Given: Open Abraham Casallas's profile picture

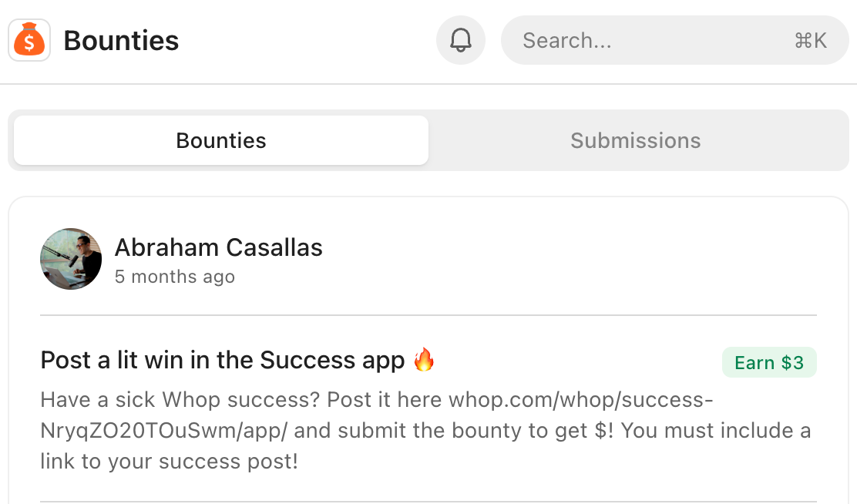Looking at the screenshot, I should (71, 259).
